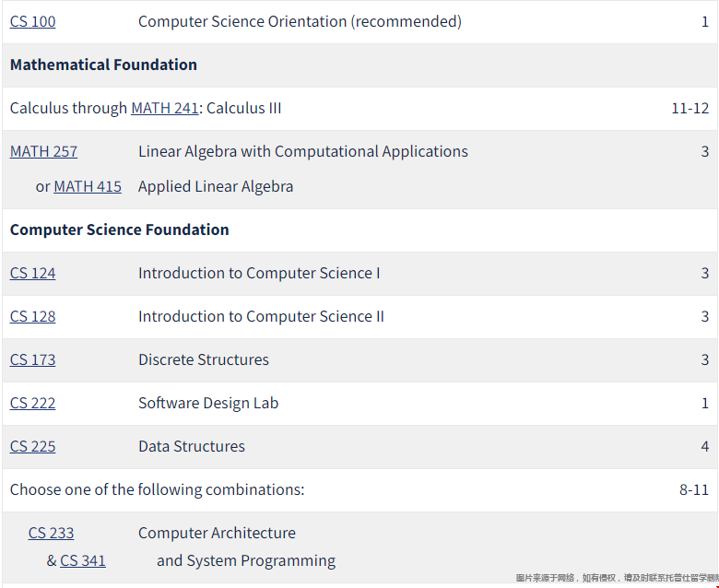Click the Applied Linear Algebra text

216,186
